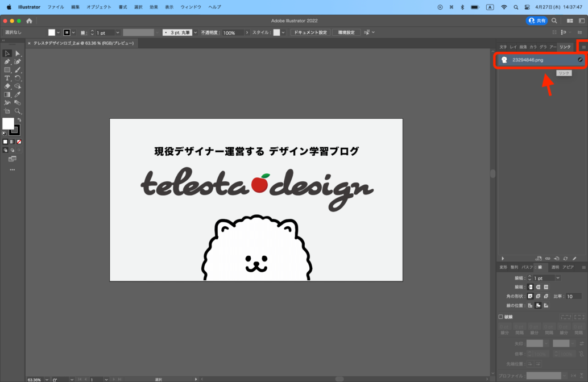Open 3 pt. 丸筆 brush dropdown

[x=196, y=32]
